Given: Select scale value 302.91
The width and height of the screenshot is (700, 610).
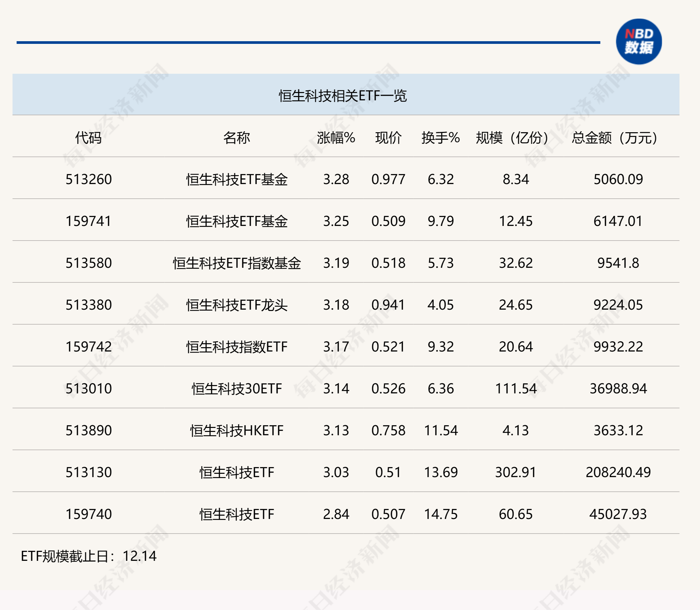Looking at the screenshot, I should pos(516,472).
